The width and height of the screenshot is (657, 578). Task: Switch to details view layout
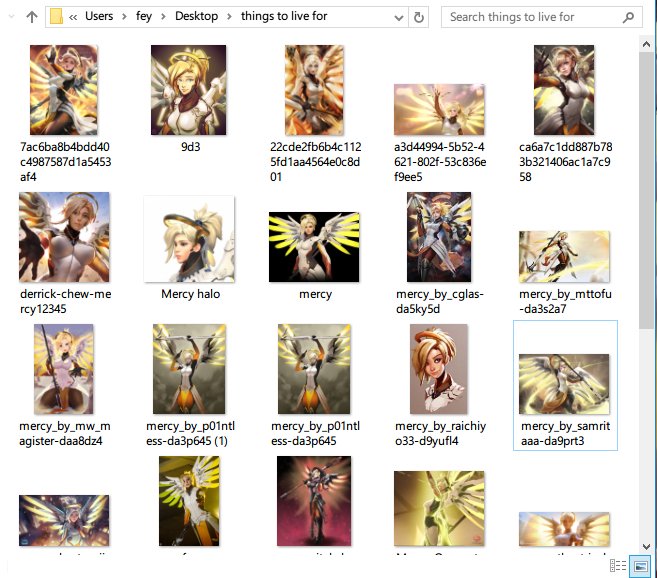pyautogui.click(x=618, y=565)
